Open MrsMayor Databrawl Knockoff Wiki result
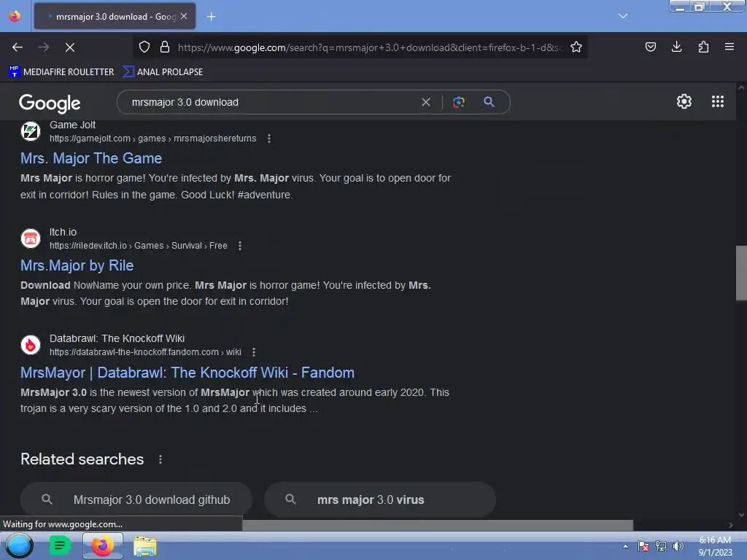 point(187,373)
